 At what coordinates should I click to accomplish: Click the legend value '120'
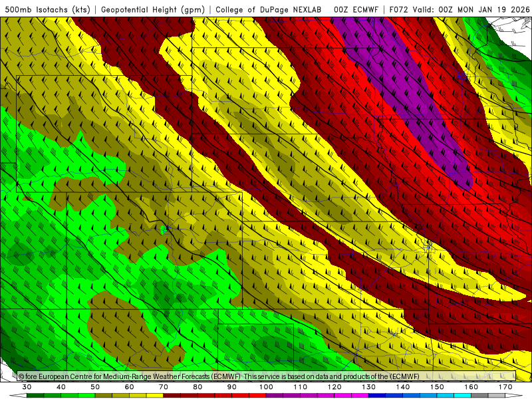coord(334,387)
